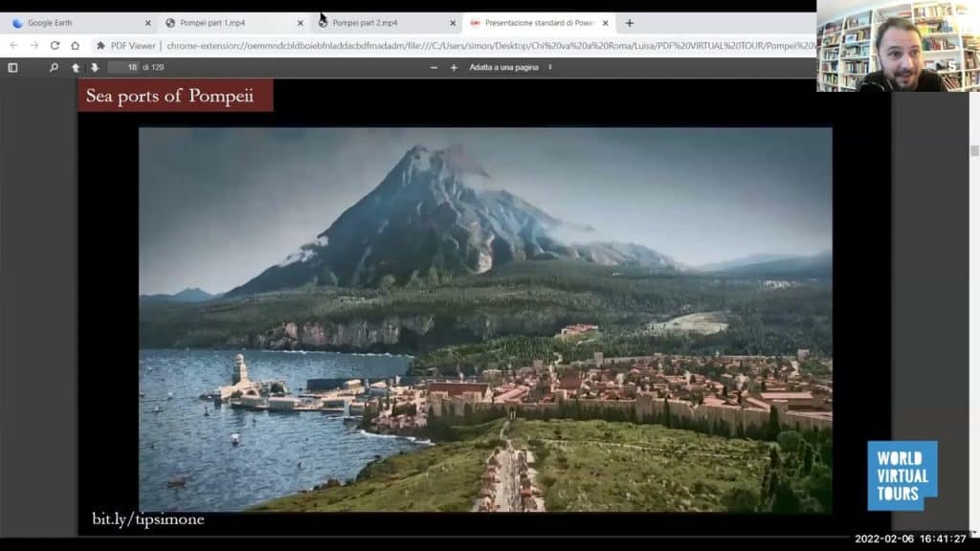Go back in browser history
This screenshot has width=980, height=551.
pyautogui.click(x=13, y=46)
